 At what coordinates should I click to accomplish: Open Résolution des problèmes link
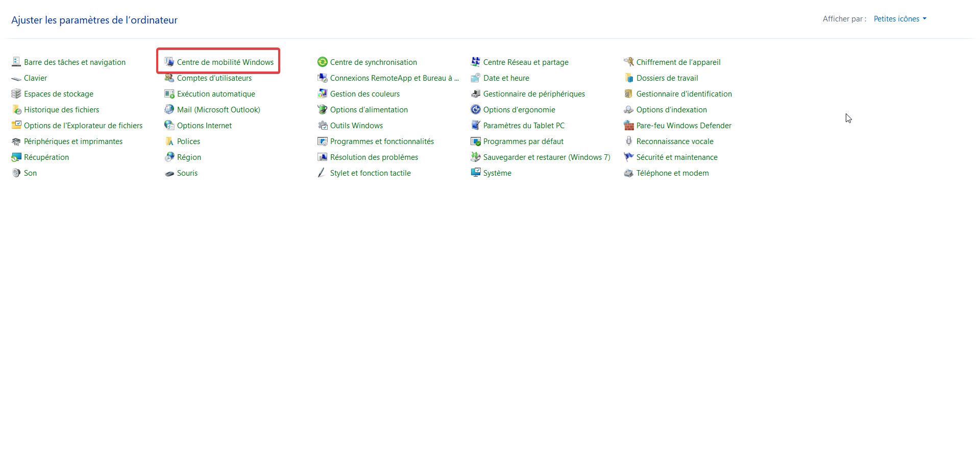[x=374, y=157]
